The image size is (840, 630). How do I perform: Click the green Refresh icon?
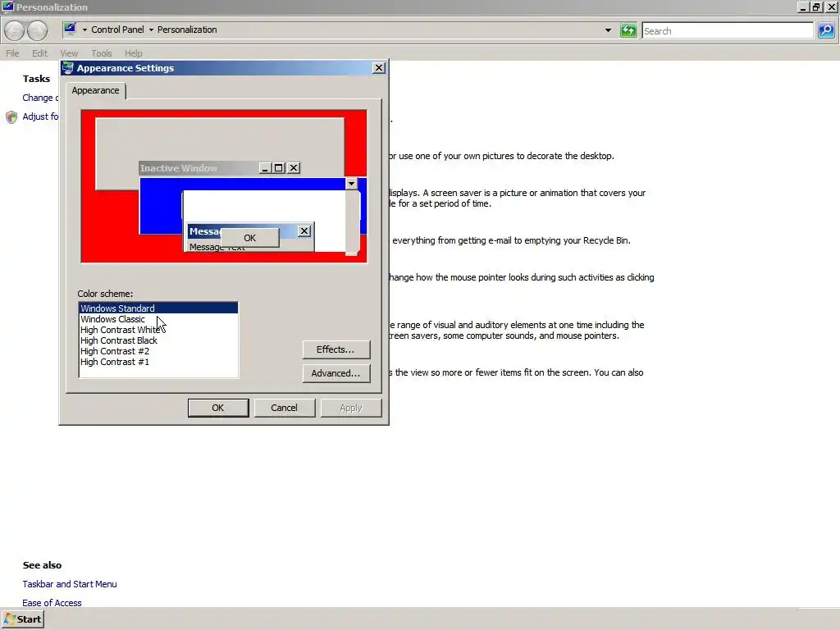coord(628,30)
